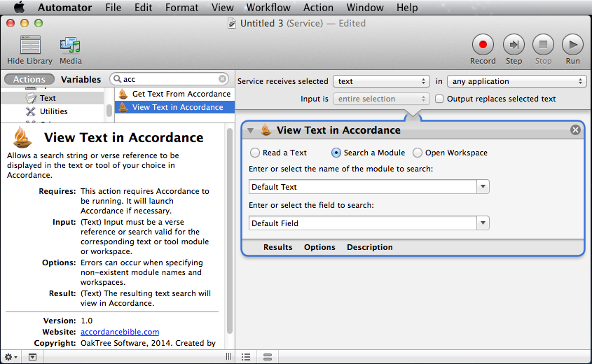This screenshot has width=592, height=364.
Task: Run the workflow
Action: point(572,45)
